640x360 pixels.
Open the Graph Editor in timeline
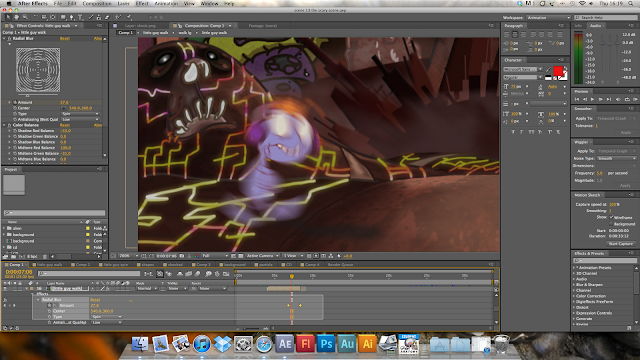click(226, 274)
